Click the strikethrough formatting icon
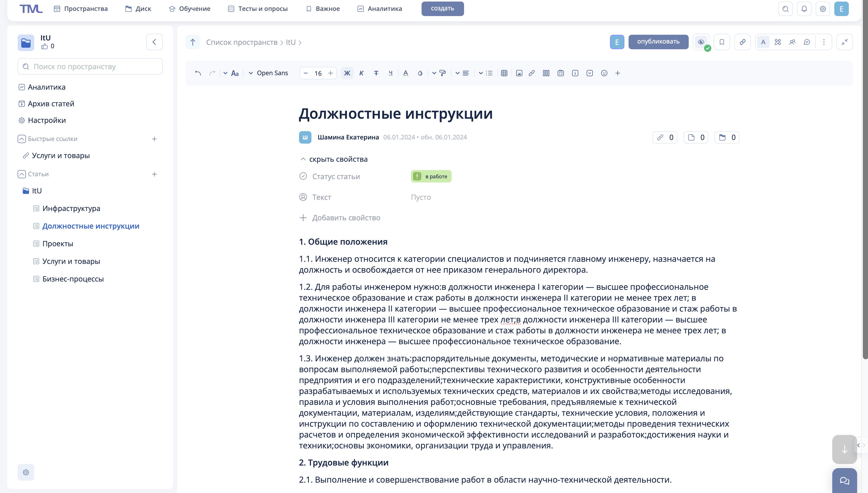The height and width of the screenshot is (493, 868). tap(376, 73)
